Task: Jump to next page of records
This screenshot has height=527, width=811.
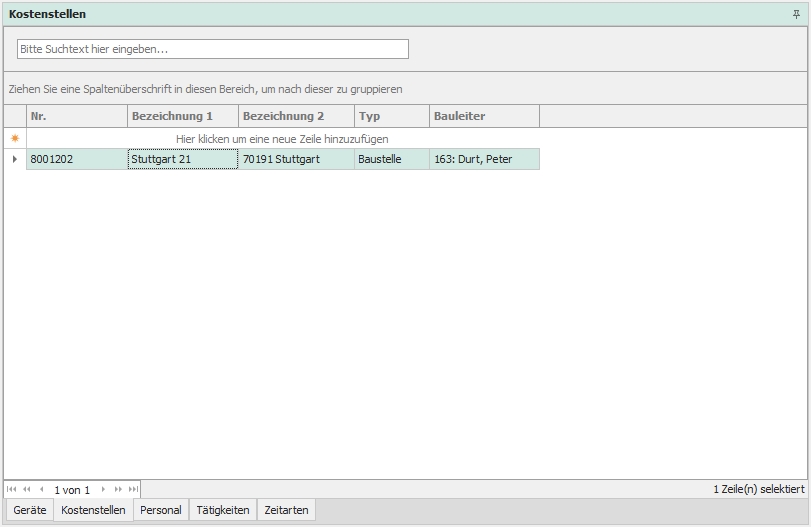Action: click(x=118, y=490)
